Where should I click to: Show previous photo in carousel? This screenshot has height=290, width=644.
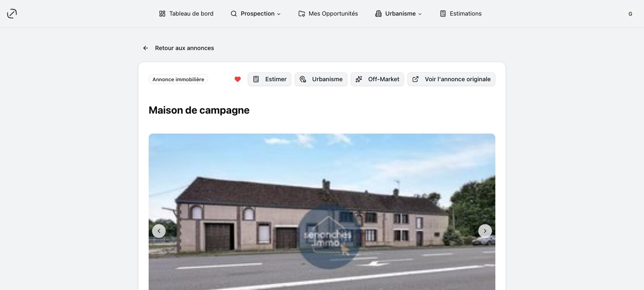pyautogui.click(x=159, y=231)
